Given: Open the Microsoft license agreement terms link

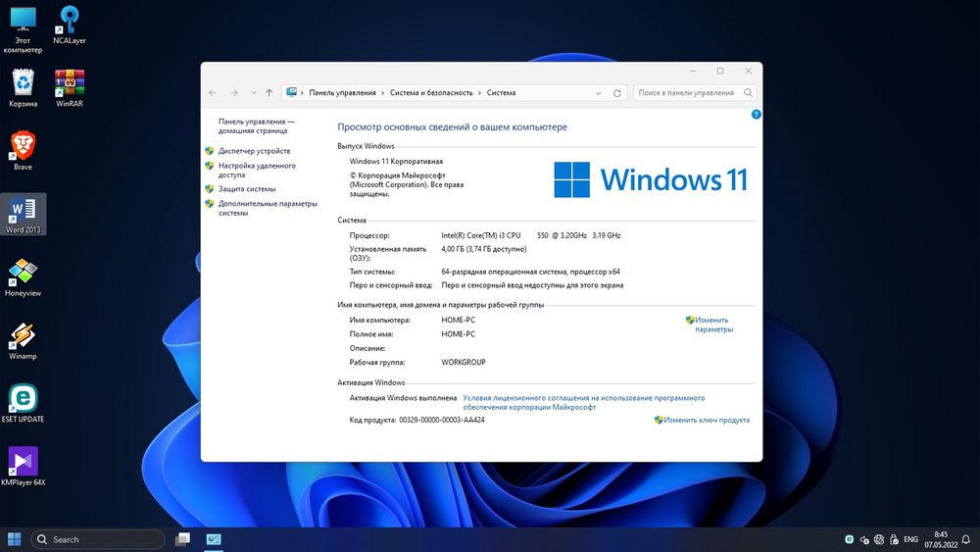Looking at the screenshot, I should [584, 402].
